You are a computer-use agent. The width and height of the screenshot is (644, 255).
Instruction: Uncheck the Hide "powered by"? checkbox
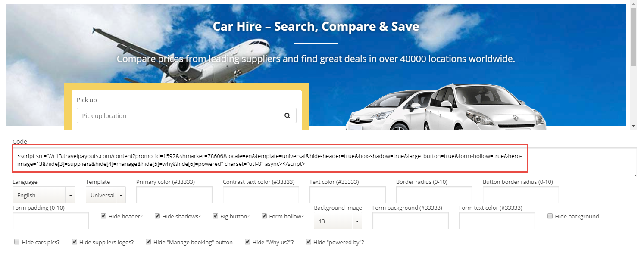tap(309, 242)
